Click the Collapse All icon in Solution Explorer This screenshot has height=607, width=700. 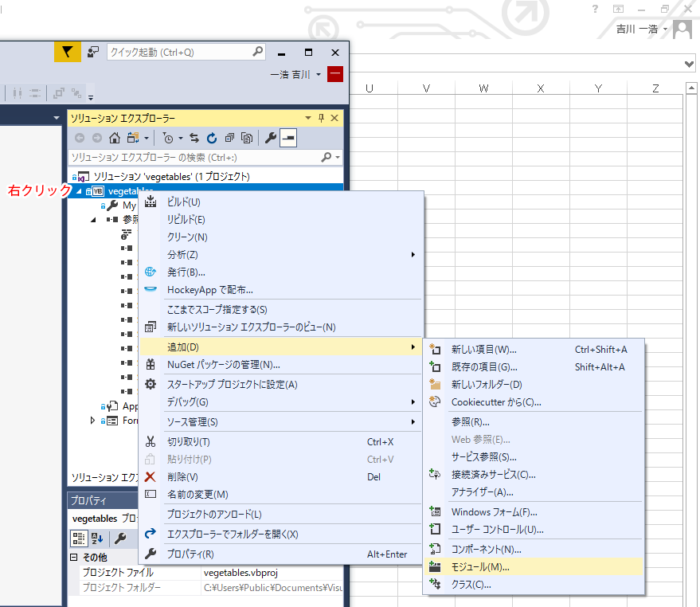coord(229,138)
